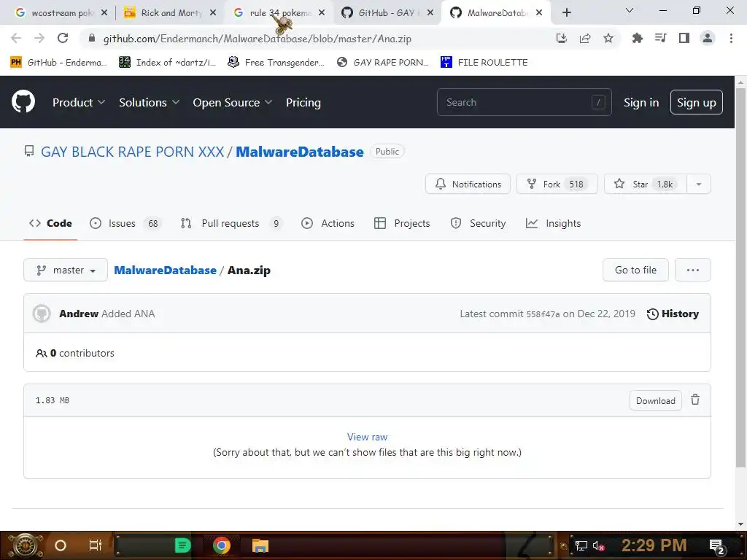
Task: Click the Added ANA commit message
Action: (x=128, y=314)
